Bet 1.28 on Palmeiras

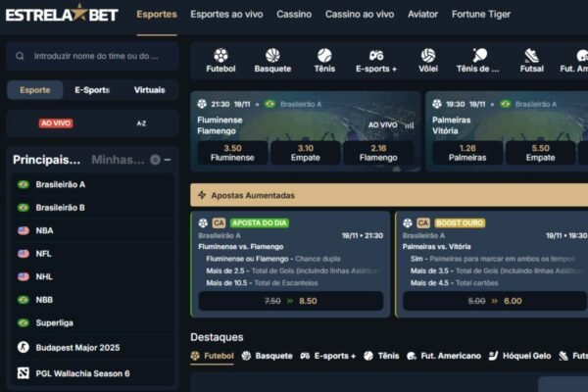click(x=467, y=153)
